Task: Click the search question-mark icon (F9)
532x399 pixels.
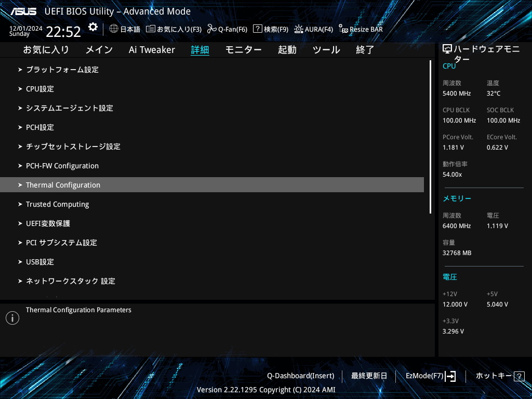Action: pyautogui.click(x=258, y=29)
